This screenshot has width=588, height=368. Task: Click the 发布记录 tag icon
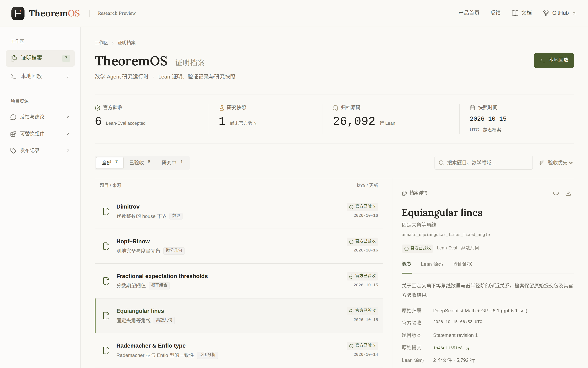[13, 151]
